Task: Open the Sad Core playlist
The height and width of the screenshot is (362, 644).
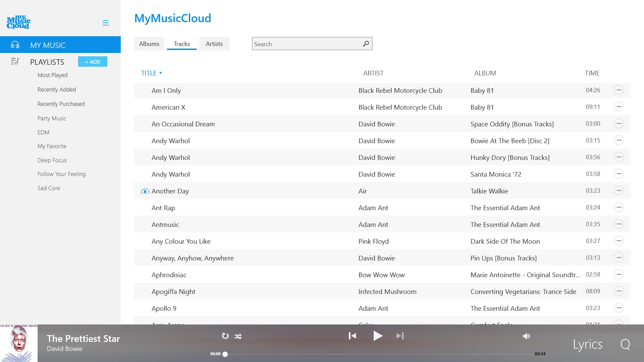Action: (49, 188)
